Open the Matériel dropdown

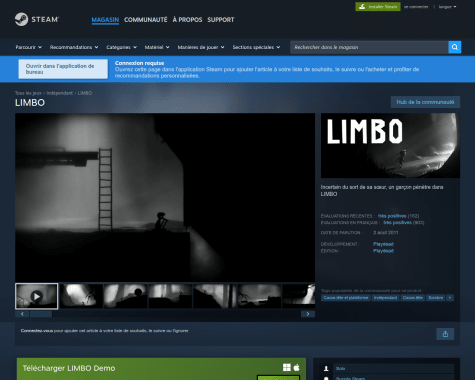coord(157,47)
